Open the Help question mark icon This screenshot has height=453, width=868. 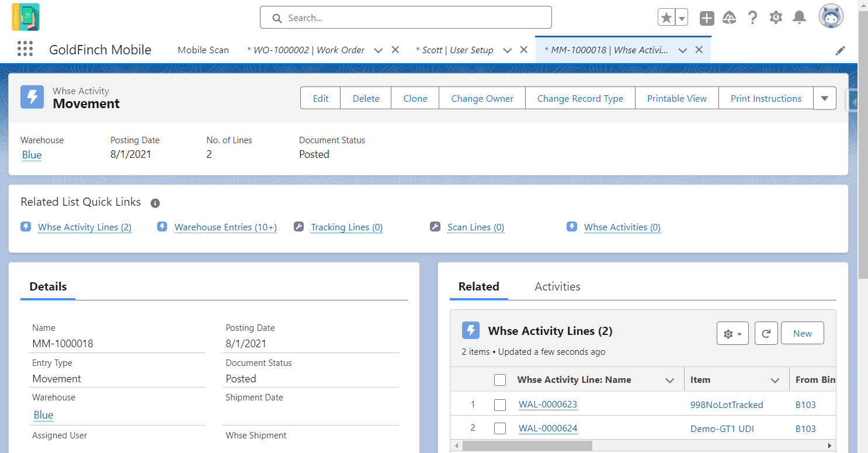753,18
